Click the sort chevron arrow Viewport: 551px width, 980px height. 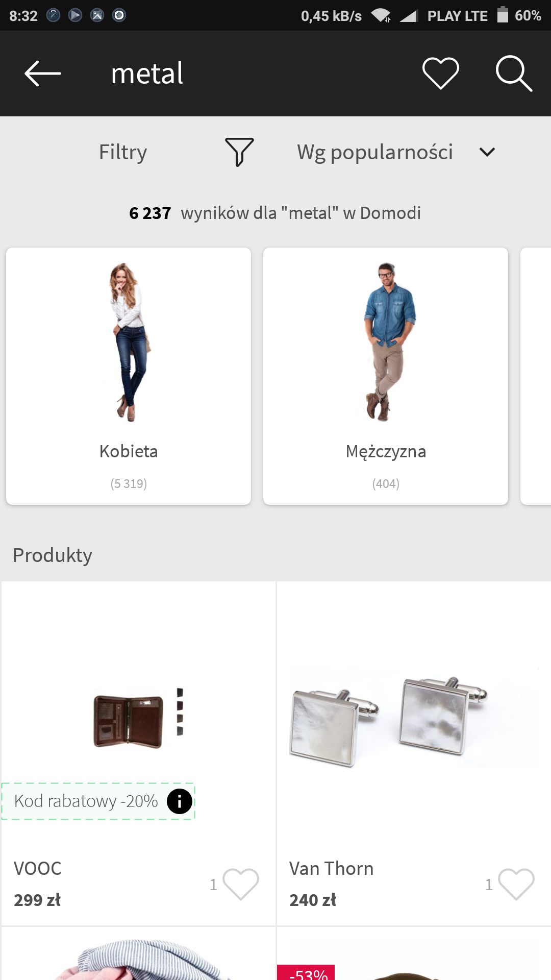487,152
